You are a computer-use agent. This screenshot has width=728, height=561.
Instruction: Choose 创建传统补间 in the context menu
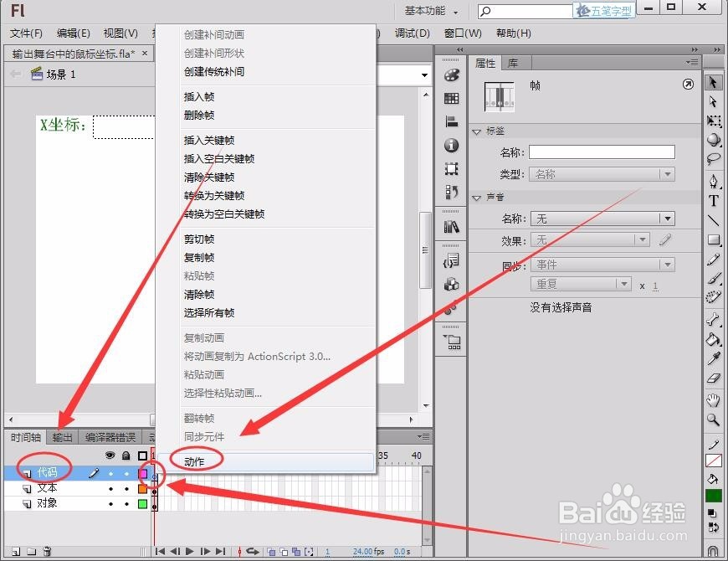coord(214,71)
